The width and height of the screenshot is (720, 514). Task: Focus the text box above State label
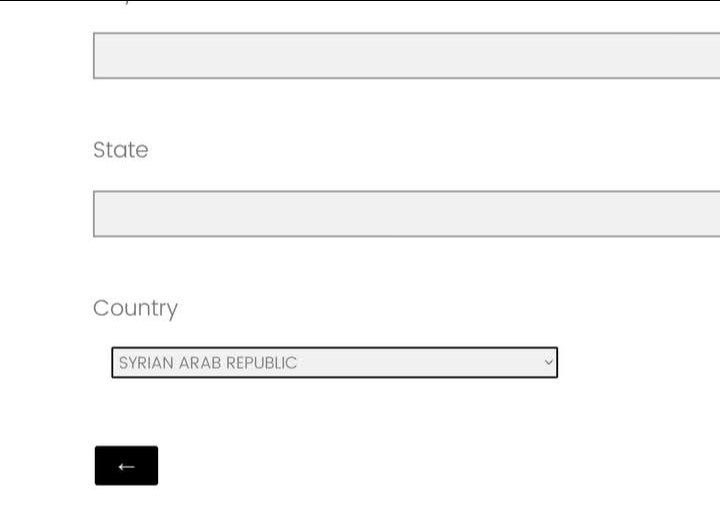(406, 55)
